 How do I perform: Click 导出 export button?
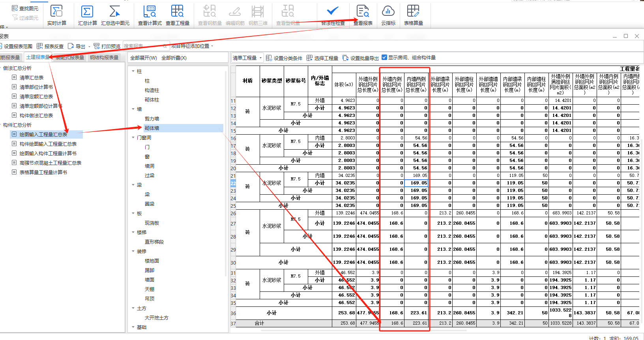(x=77, y=46)
